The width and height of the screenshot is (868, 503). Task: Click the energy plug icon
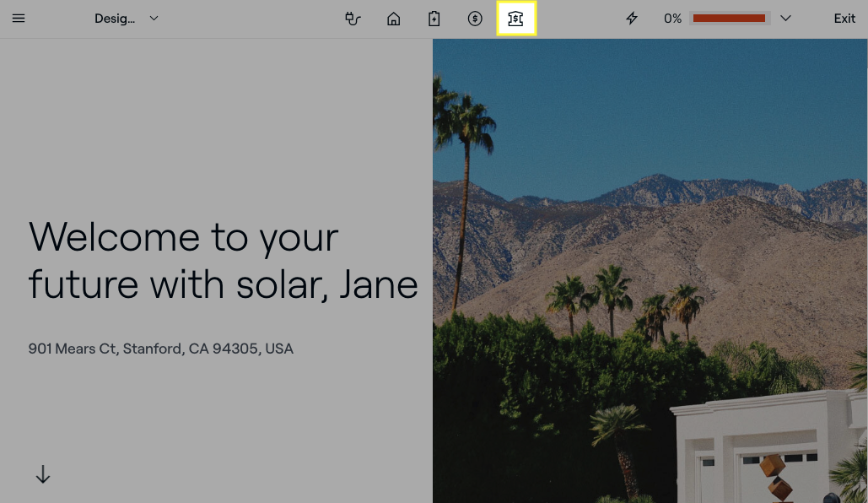353,19
